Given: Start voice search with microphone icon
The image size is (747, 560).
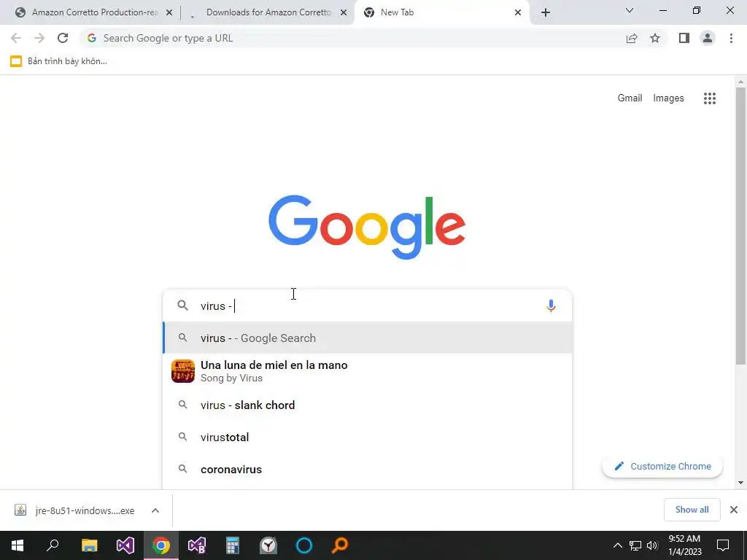Looking at the screenshot, I should point(551,306).
